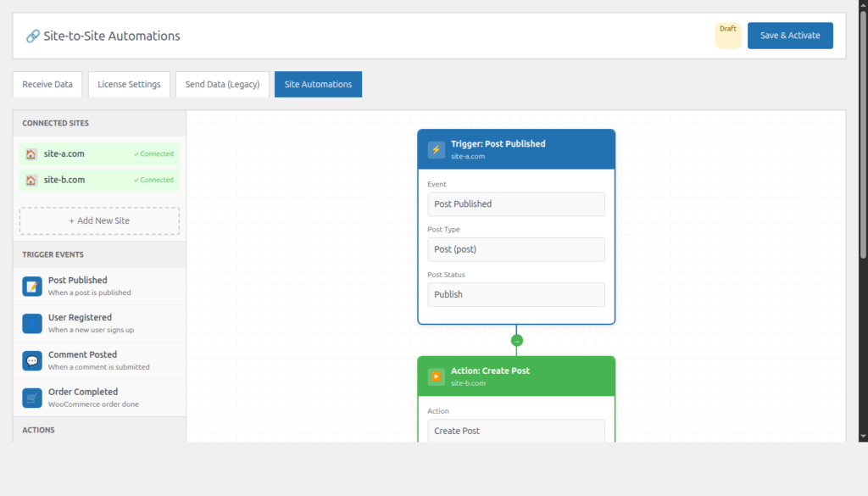
Task: Open the Post Type dropdown
Action: 516,249
